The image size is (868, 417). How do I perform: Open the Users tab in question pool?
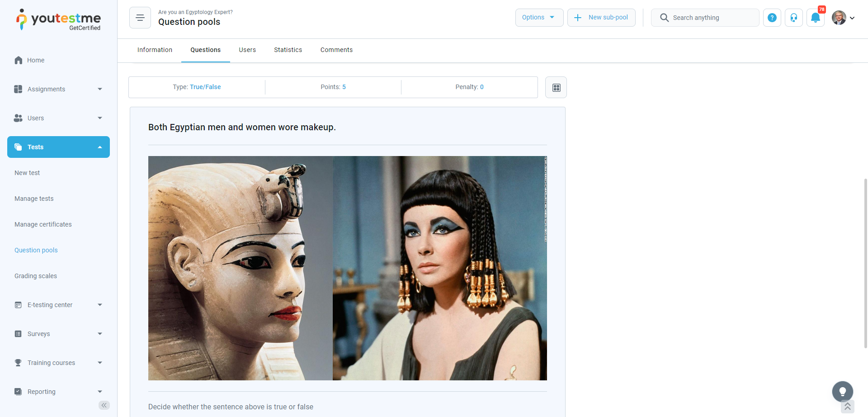pyautogui.click(x=247, y=50)
